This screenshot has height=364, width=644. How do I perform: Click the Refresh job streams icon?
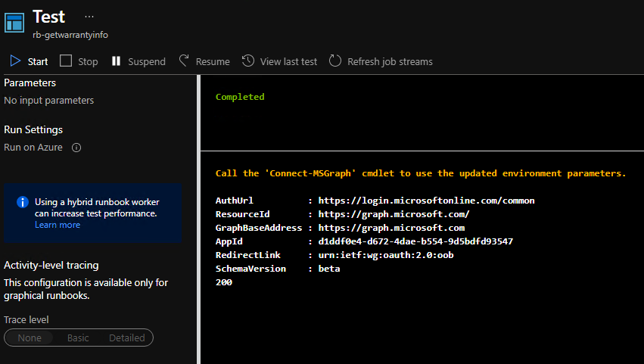coord(335,61)
